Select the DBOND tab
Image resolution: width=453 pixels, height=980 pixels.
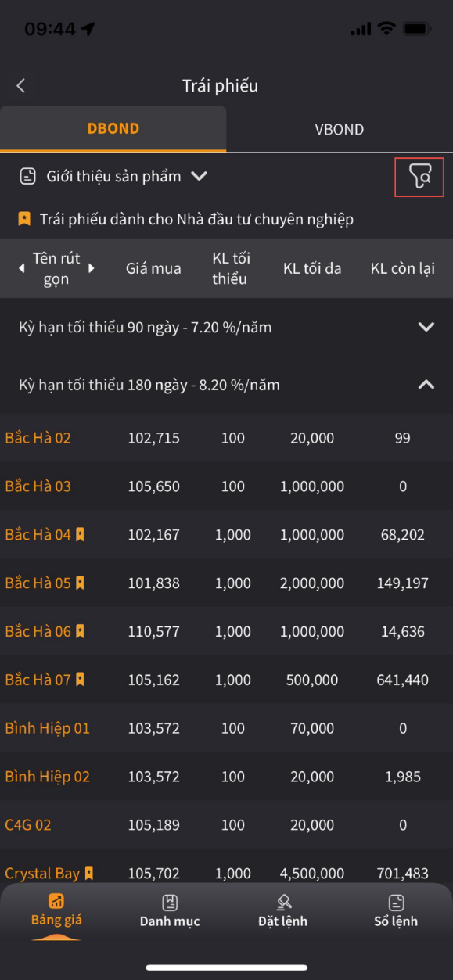pos(113,129)
